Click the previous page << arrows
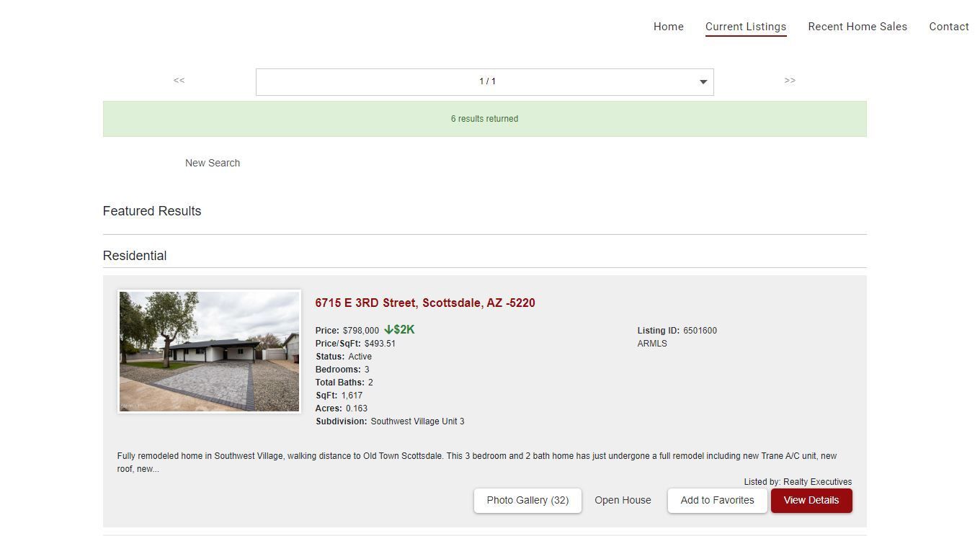The width and height of the screenshot is (980, 536). click(x=179, y=81)
